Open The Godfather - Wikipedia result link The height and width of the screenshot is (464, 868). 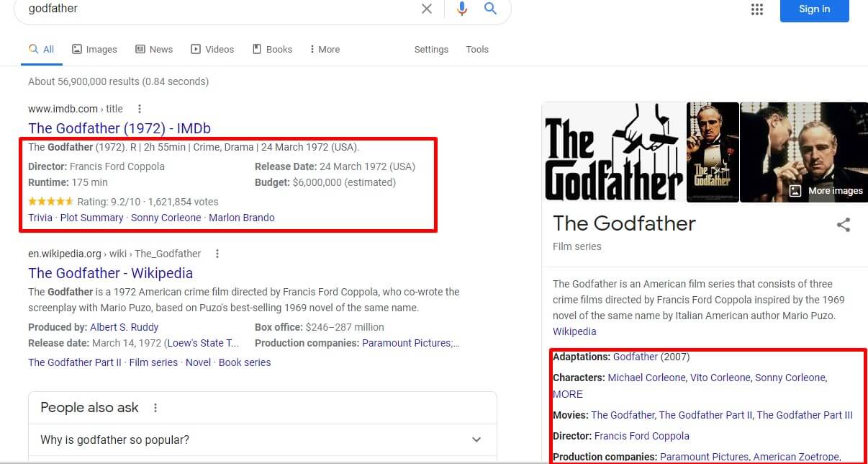coord(111,273)
